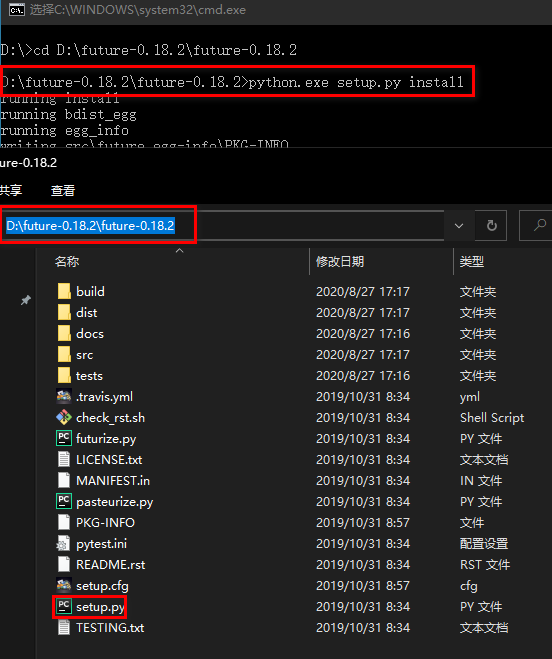
Task: Click the PKG-INFO file icon
Action: coord(64,522)
